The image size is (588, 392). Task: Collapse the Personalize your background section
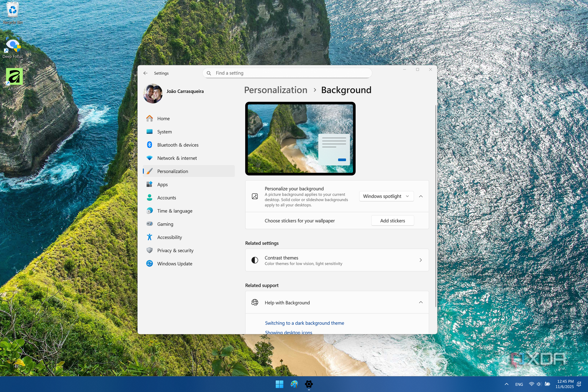(421, 196)
